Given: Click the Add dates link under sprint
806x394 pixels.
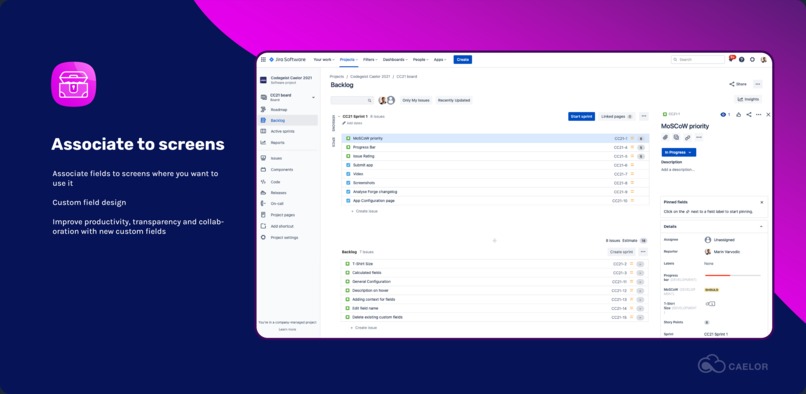Looking at the screenshot, I should [352, 123].
